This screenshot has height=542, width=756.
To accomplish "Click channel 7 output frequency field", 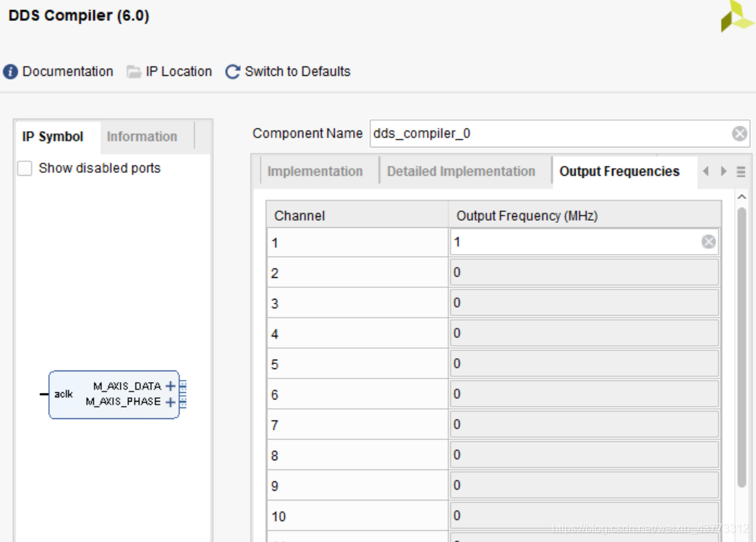I will click(585, 424).
